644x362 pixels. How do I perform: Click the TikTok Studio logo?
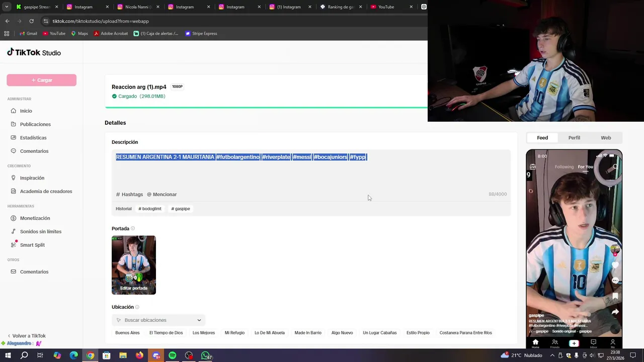(x=34, y=52)
